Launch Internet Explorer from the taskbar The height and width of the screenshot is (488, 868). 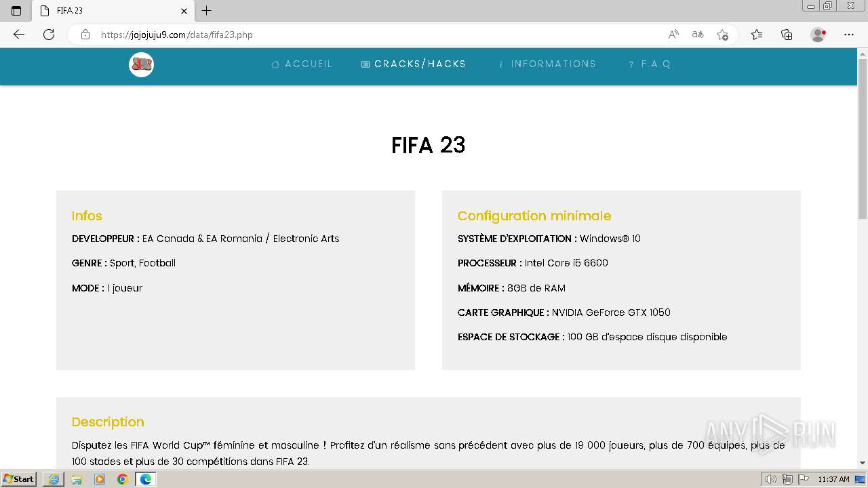tap(54, 479)
